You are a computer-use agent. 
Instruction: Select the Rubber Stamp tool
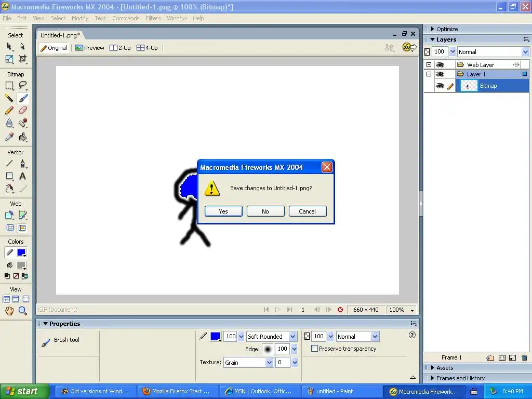pos(23,123)
